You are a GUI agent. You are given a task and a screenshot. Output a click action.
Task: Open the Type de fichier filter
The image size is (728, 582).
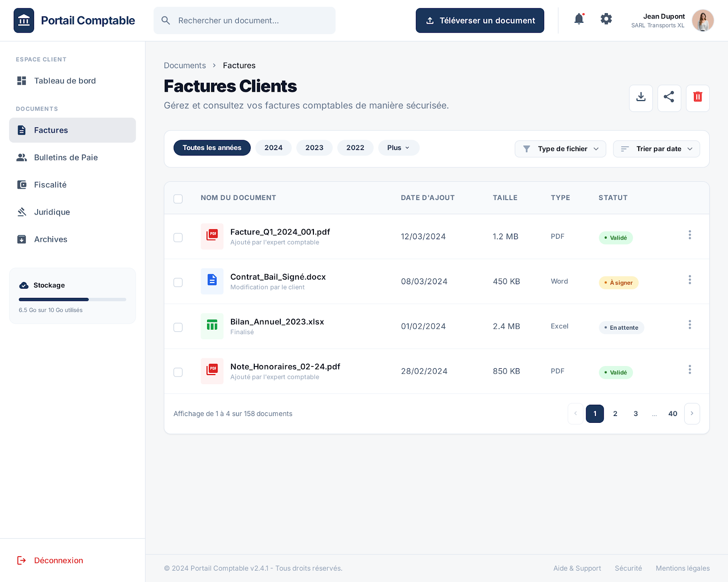[560, 149]
